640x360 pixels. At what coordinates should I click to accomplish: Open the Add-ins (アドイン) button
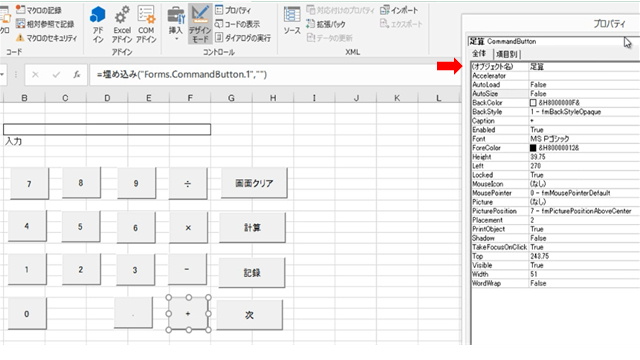pos(98,24)
